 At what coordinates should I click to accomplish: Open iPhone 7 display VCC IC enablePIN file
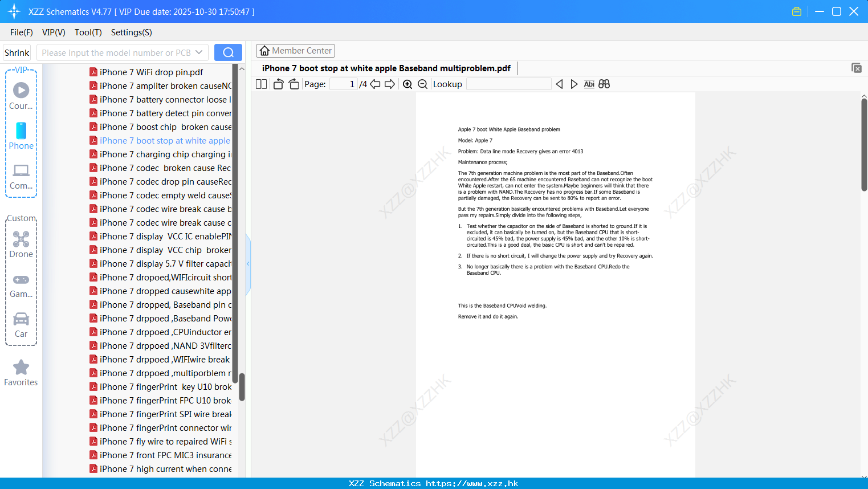pos(160,236)
